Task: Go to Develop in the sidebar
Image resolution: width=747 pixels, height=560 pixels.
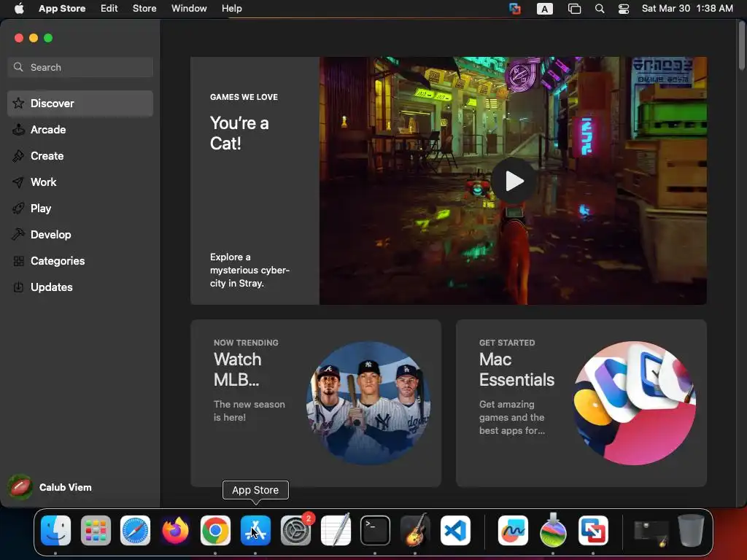Action: point(80,234)
